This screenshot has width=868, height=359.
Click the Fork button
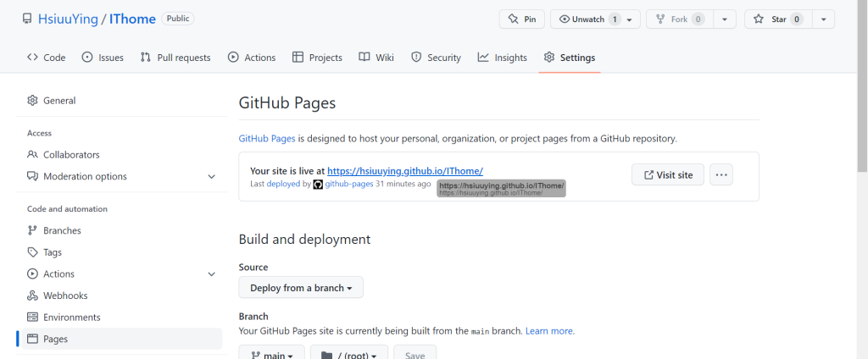(x=680, y=19)
